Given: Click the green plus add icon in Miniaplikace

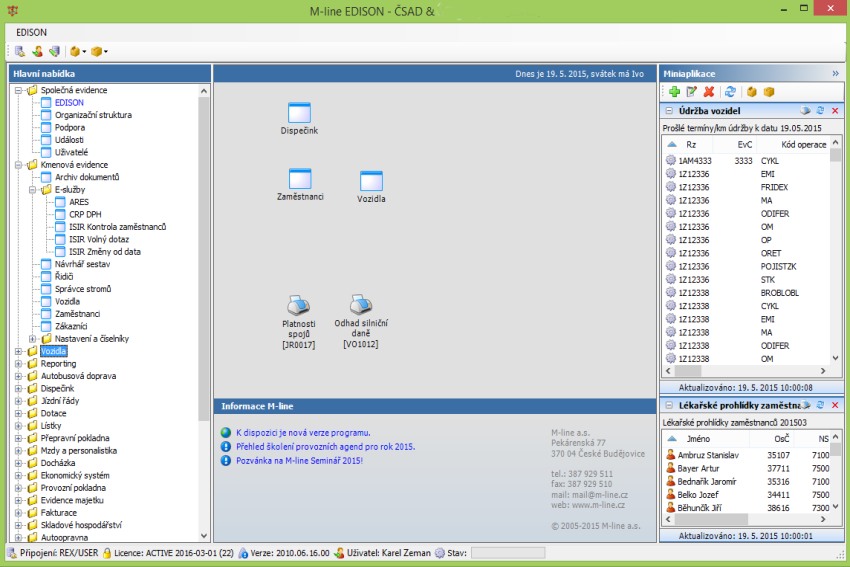Looking at the screenshot, I should pyautogui.click(x=675, y=91).
